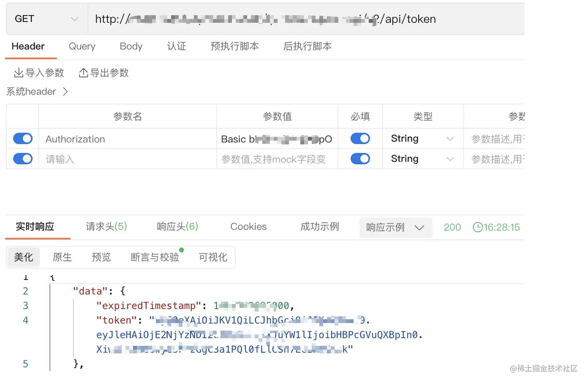Open the 预执行脚本 tab

pos(235,46)
